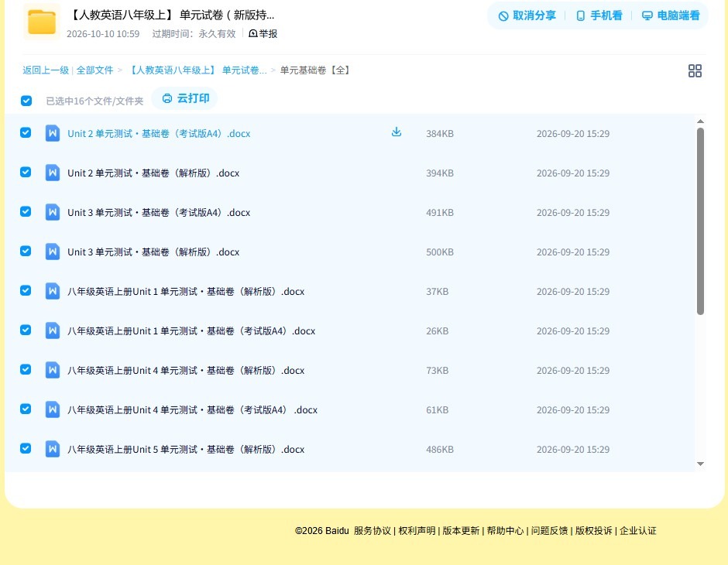The height and width of the screenshot is (565, 728).
Task: Open 服务协议 footer link
Action: [373, 531]
